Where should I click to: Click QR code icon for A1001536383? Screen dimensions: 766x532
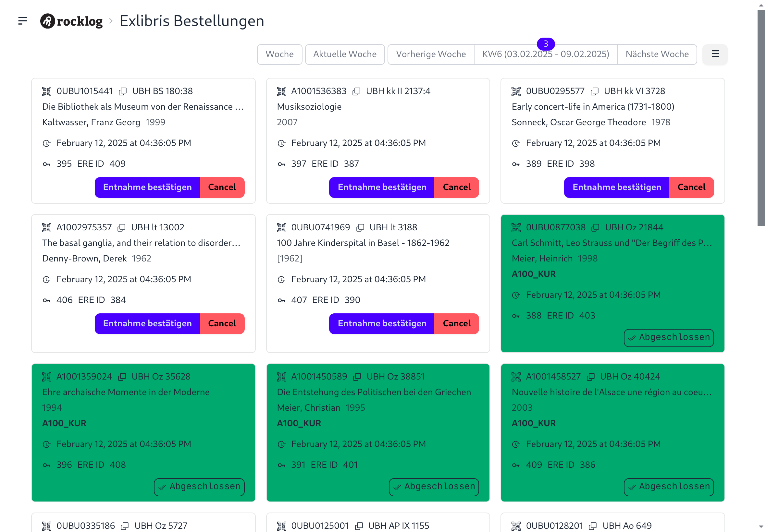(281, 91)
